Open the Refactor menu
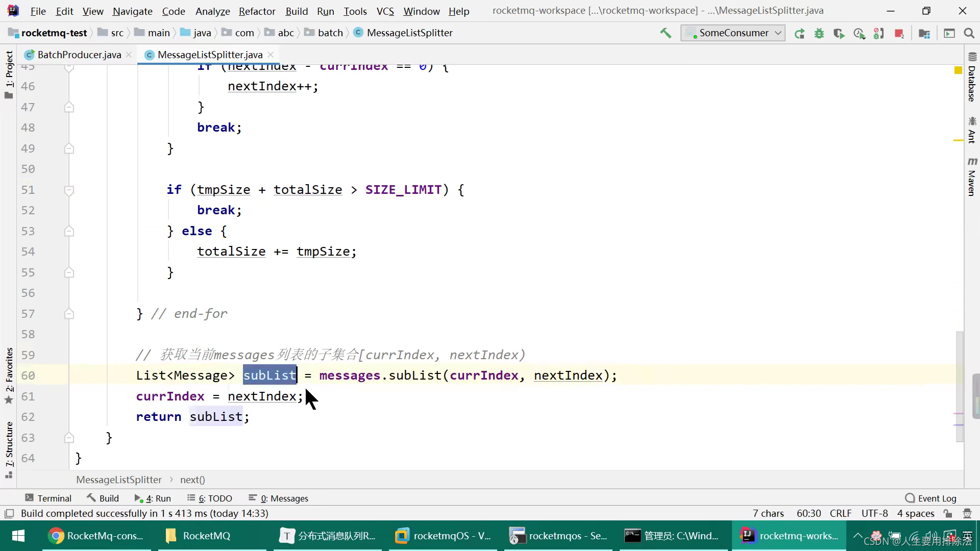This screenshot has width=980, height=551. pyautogui.click(x=257, y=11)
